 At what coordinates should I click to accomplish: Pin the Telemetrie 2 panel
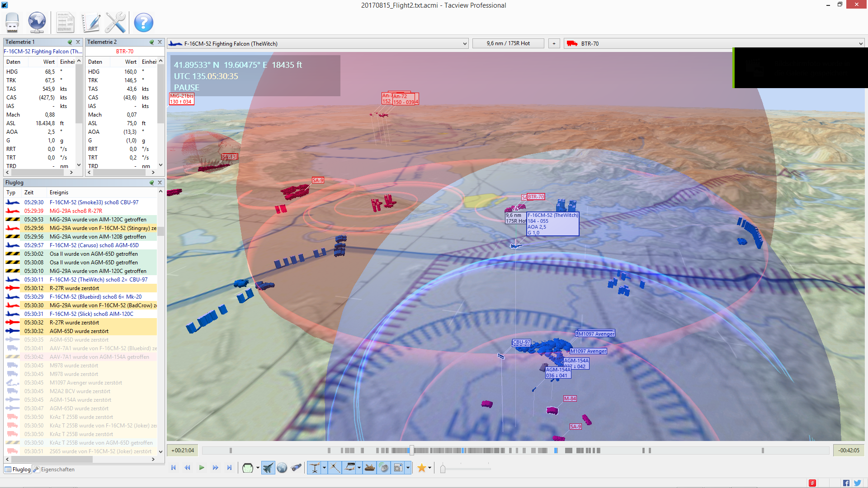click(152, 42)
